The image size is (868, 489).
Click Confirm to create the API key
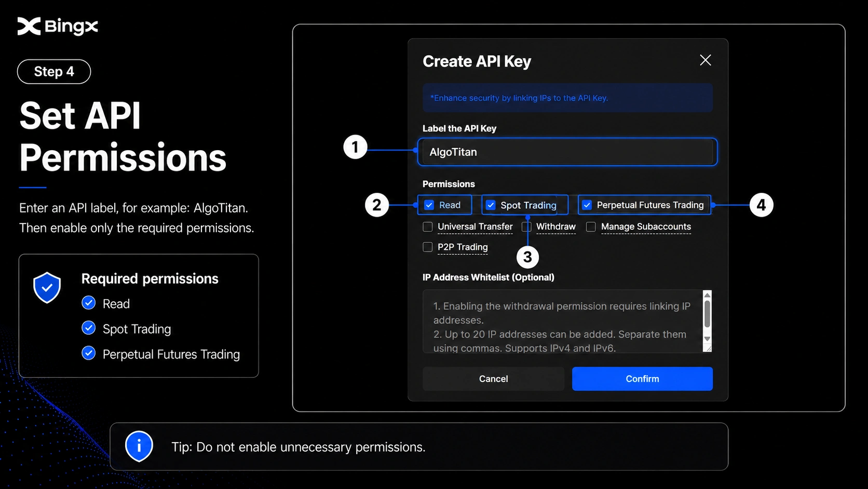(642, 379)
